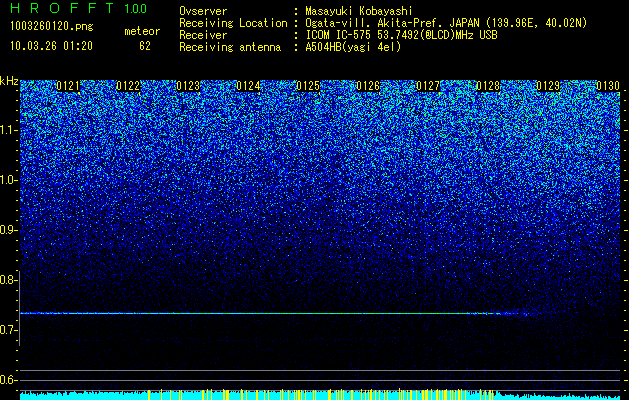Click the Receiving antenna label
This screenshot has height=400, width=629.
point(230,47)
